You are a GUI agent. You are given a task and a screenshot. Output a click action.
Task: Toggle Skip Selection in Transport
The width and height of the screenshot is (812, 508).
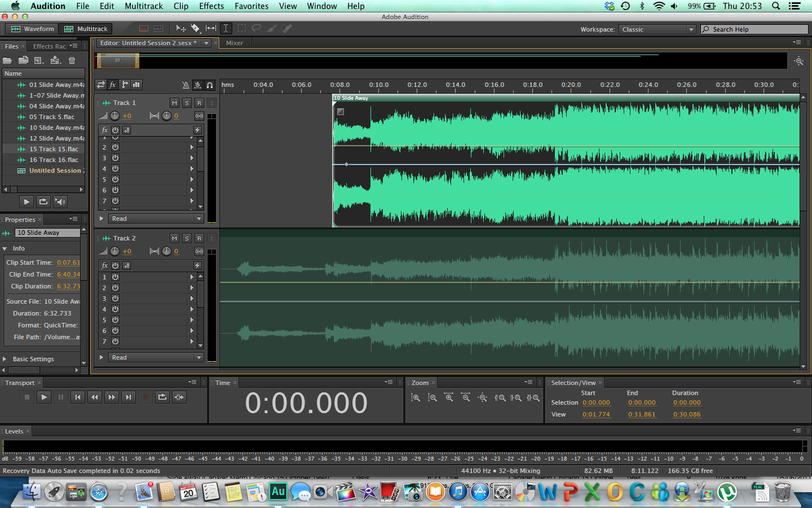click(x=179, y=397)
